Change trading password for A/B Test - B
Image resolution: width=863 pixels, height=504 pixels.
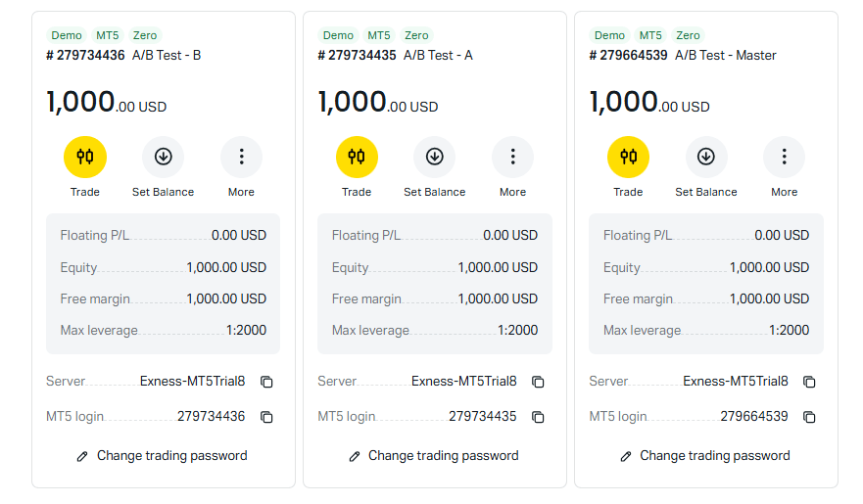tap(163, 456)
